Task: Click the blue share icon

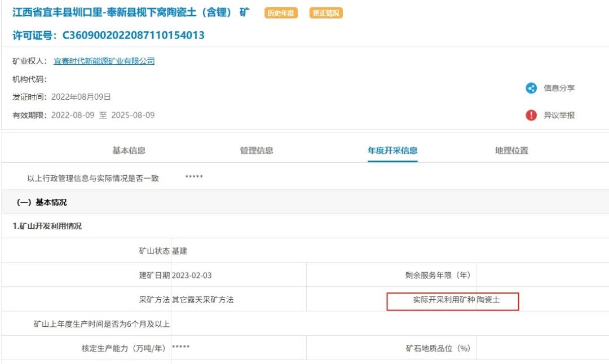Action: point(531,88)
